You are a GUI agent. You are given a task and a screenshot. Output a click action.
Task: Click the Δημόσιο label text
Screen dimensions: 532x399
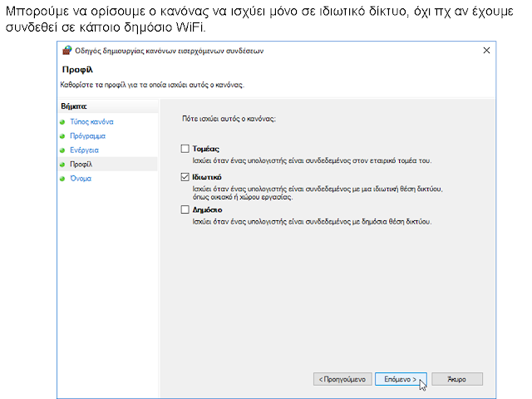pyautogui.click(x=207, y=209)
